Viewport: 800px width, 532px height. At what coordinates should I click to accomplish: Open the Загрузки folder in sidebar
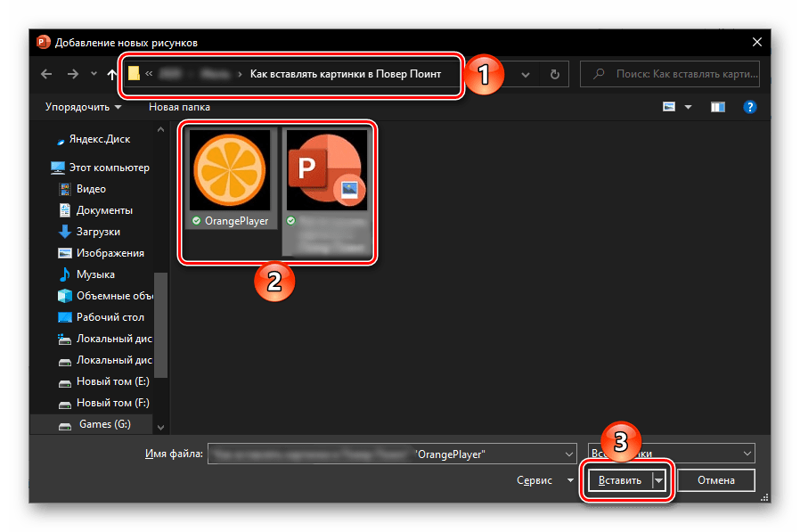click(x=97, y=232)
